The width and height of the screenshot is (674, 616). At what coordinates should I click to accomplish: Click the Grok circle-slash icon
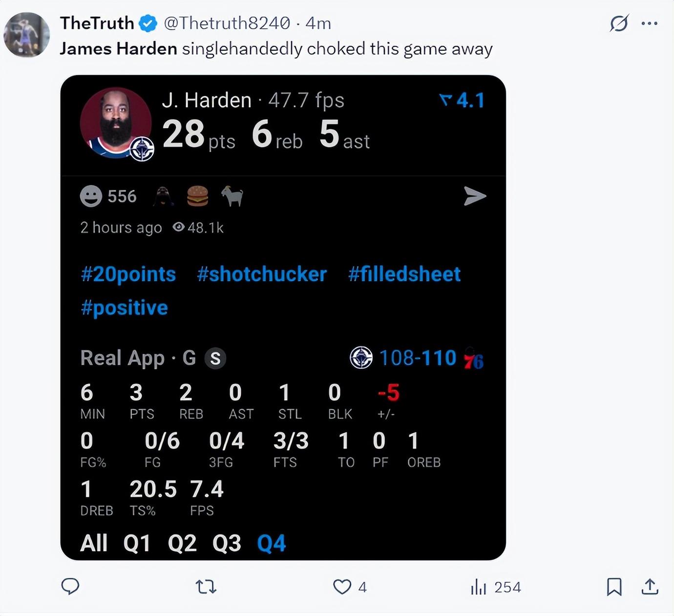[x=619, y=23]
